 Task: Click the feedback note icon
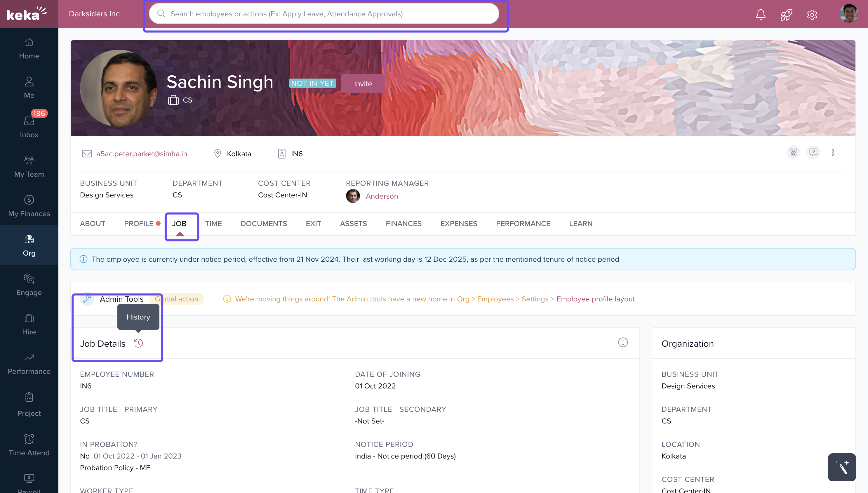coord(813,152)
